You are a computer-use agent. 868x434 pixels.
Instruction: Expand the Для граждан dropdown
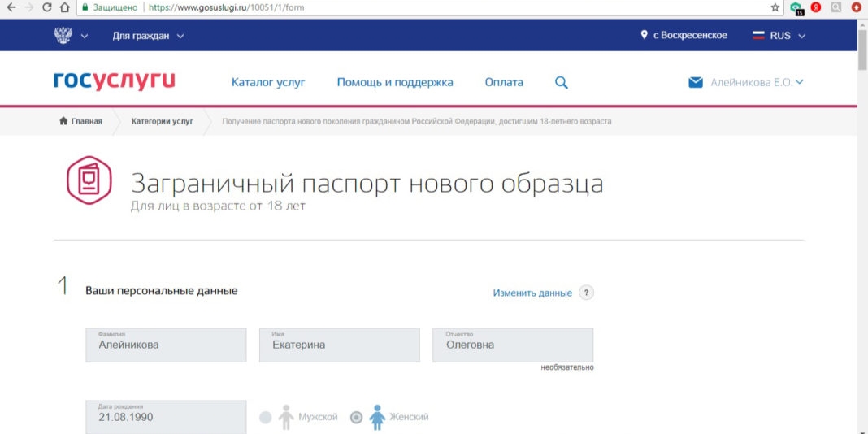(148, 36)
